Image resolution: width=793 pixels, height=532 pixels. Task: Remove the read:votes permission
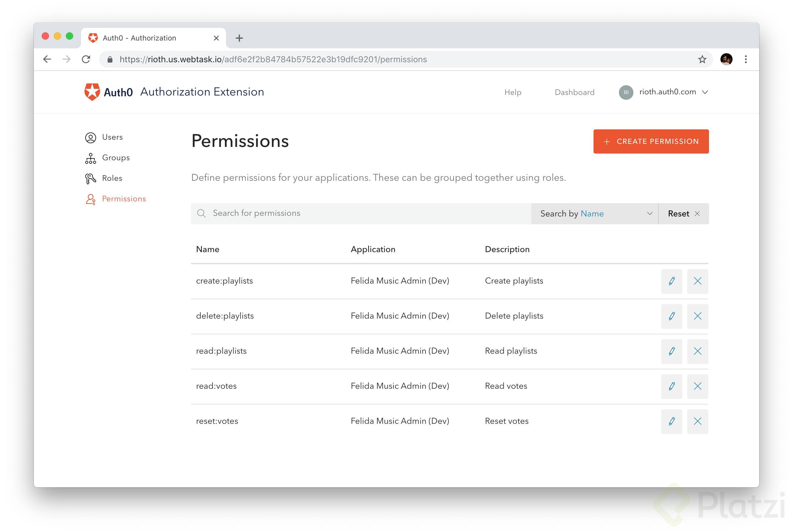[697, 386]
